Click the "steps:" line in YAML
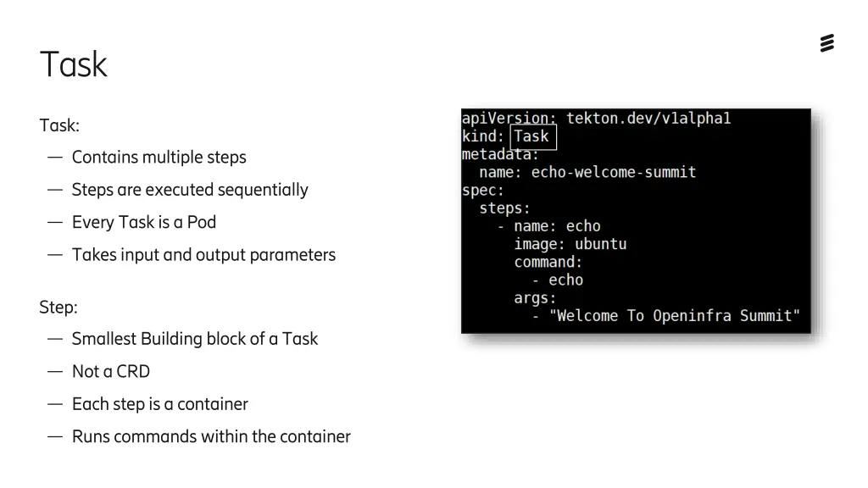This screenshot has width=868, height=488. pos(504,208)
